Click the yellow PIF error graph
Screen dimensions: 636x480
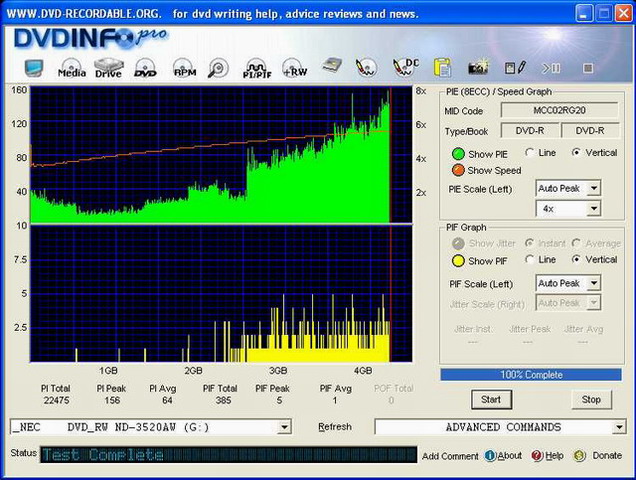(221, 294)
